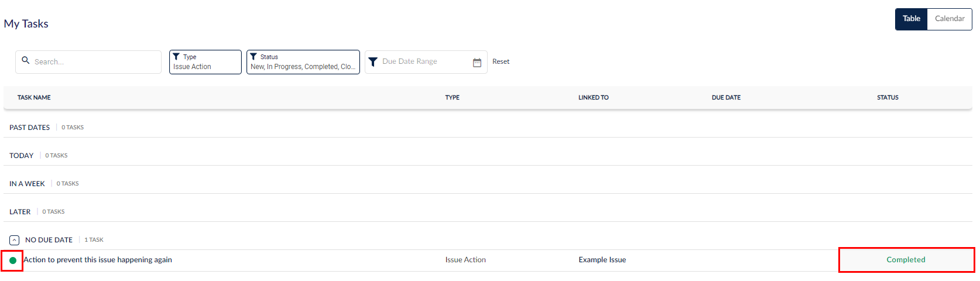Click the Due Date Range funnel icon
980x281 pixels.
373,62
